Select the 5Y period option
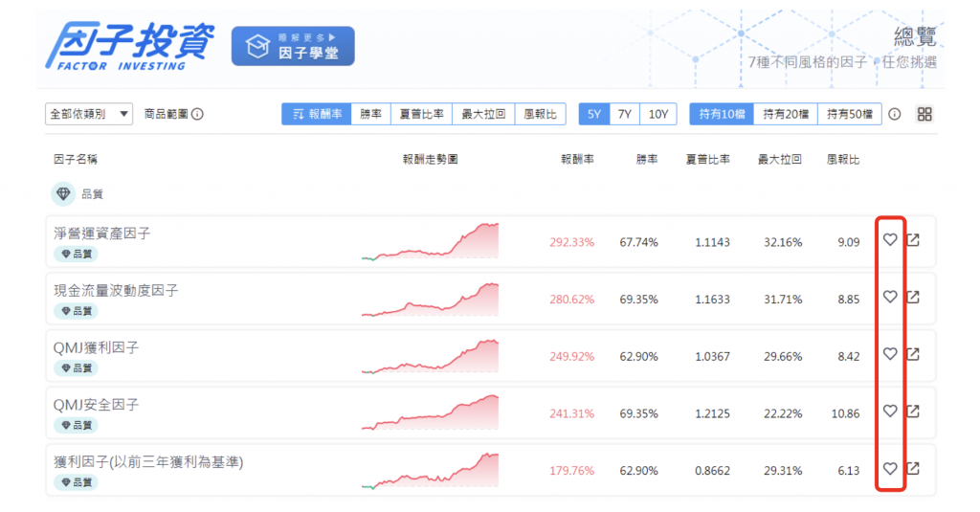This screenshot has width=980, height=512. [x=594, y=114]
